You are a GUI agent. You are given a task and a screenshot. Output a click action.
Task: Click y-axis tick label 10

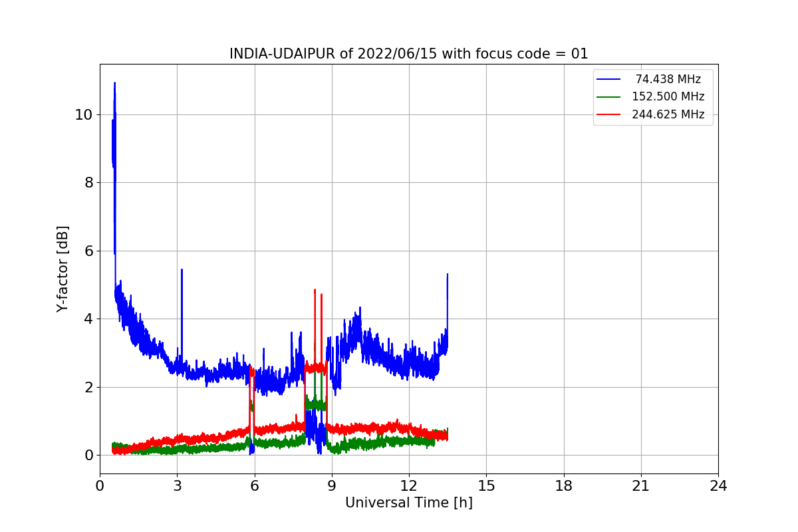[x=84, y=114]
